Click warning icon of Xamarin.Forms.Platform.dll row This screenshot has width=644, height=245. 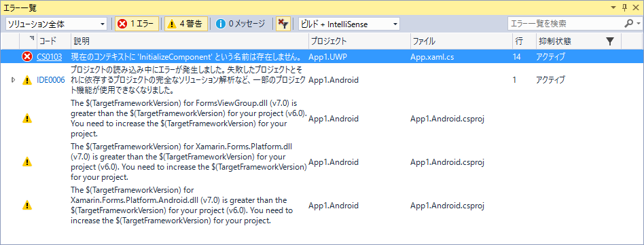[27, 162]
